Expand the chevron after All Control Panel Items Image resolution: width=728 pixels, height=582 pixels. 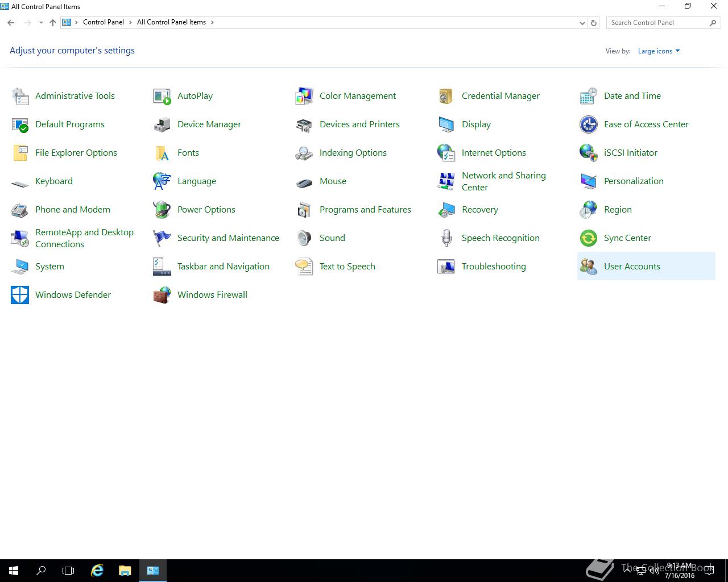point(212,22)
